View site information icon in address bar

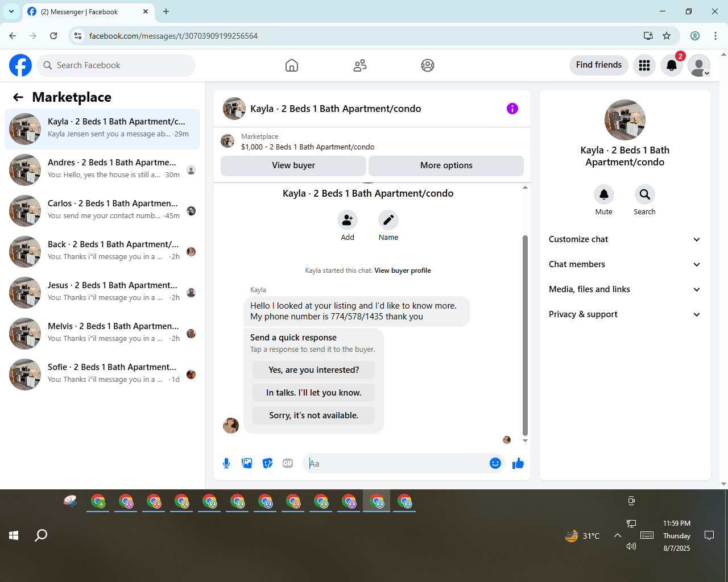(78, 36)
